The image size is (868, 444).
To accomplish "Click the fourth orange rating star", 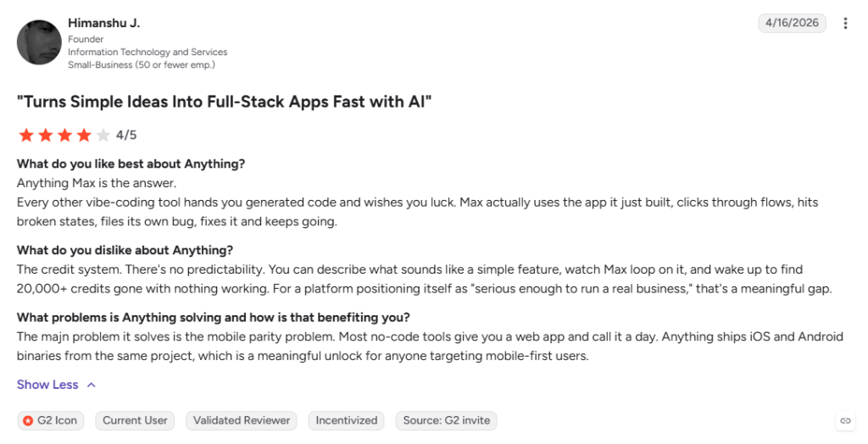I will tap(84, 135).
